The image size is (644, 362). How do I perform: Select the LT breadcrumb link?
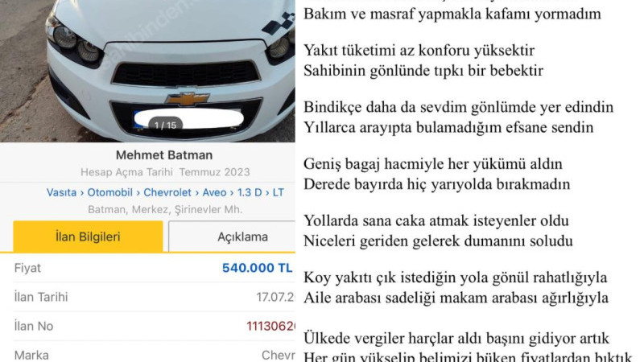278,192
